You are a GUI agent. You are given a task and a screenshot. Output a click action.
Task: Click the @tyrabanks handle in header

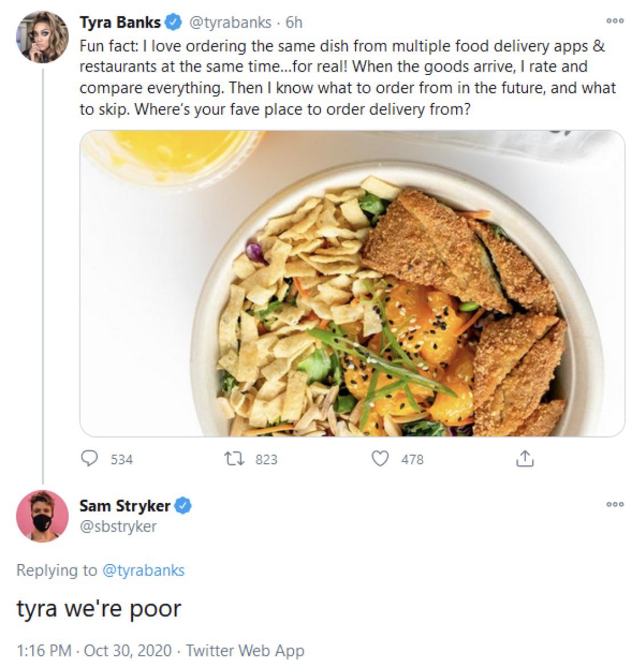pyautogui.click(x=230, y=23)
